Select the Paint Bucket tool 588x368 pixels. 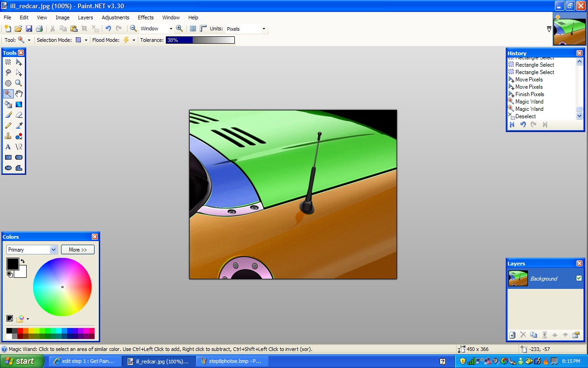(x=8, y=104)
